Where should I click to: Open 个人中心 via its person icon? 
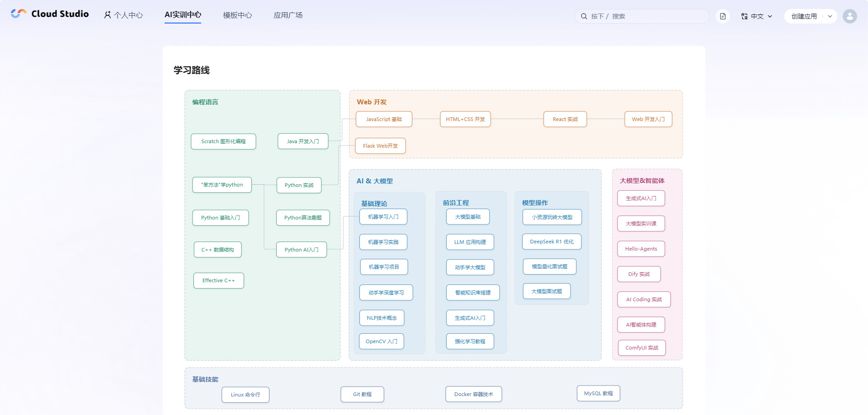click(108, 15)
